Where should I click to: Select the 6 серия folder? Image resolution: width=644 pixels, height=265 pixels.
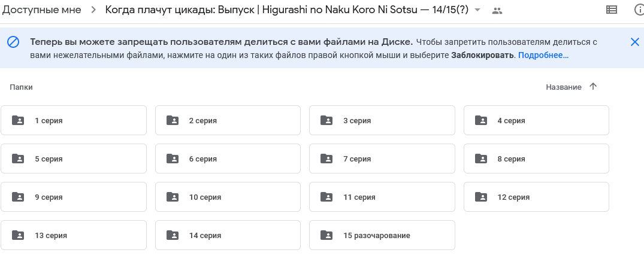[228, 159]
